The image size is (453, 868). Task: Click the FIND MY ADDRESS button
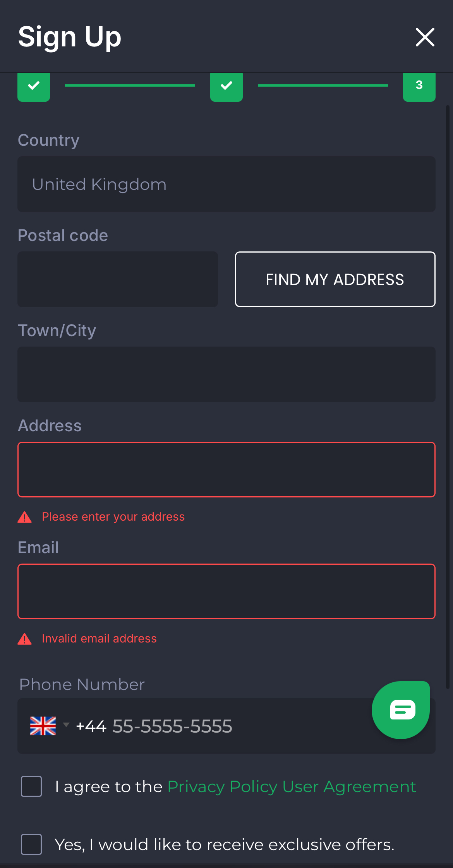click(x=335, y=279)
